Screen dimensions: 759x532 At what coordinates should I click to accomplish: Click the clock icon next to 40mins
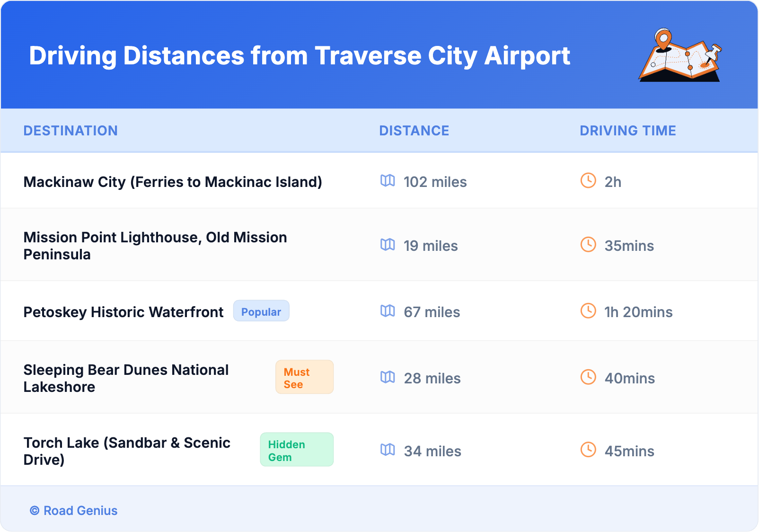pyautogui.click(x=588, y=377)
